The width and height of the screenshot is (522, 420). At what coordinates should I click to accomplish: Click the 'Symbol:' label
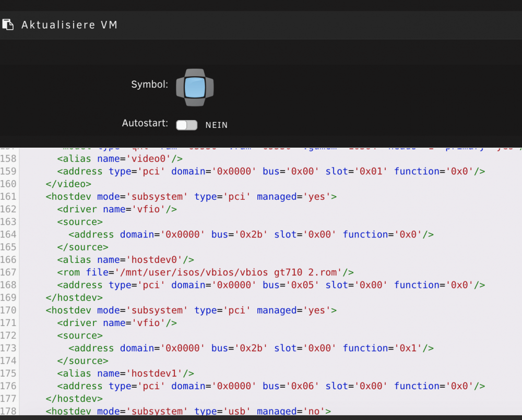[x=149, y=85]
